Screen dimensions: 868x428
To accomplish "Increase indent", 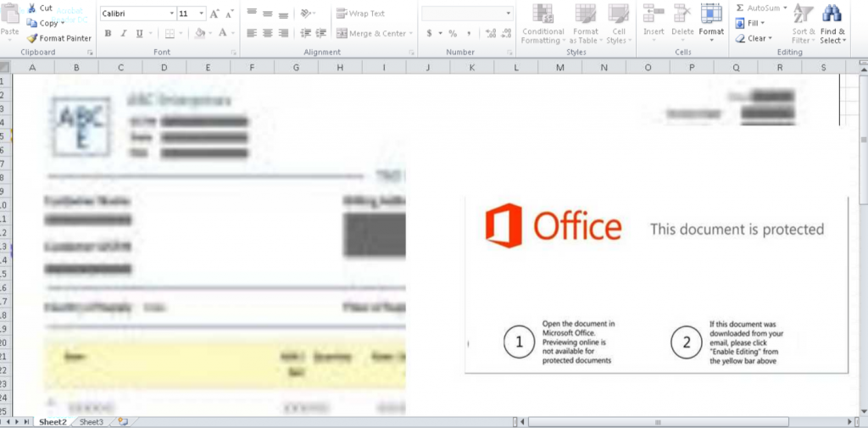I will pyautogui.click(x=321, y=33).
